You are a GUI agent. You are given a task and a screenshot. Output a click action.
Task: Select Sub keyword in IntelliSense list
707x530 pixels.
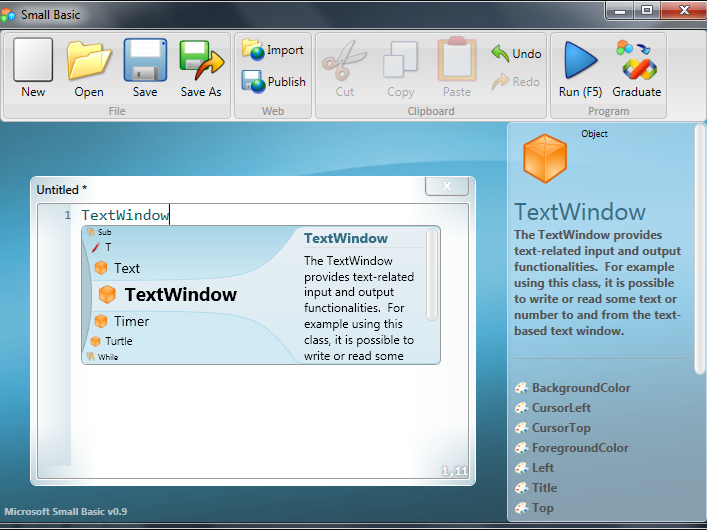[99, 232]
